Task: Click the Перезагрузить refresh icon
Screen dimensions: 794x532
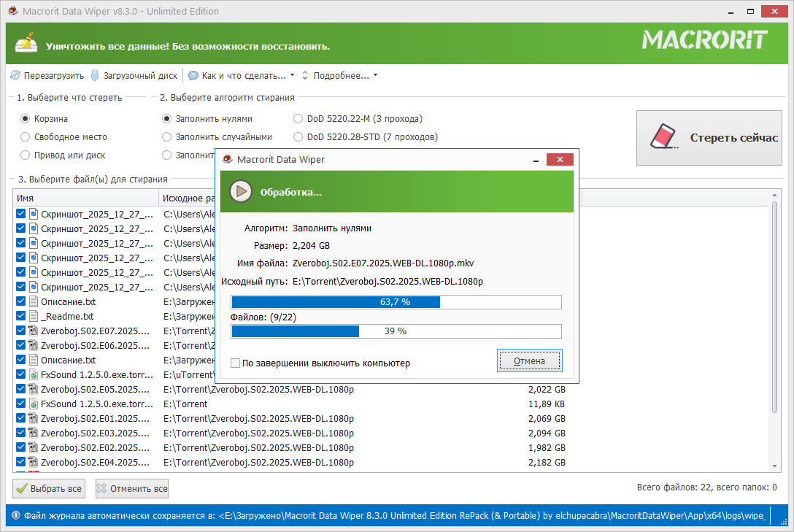Action: click(x=15, y=75)
